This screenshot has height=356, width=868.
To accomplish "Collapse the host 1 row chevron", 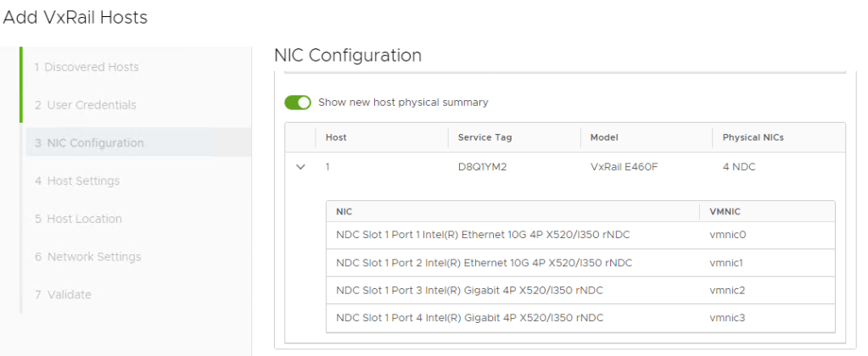I will coord(300,167).
